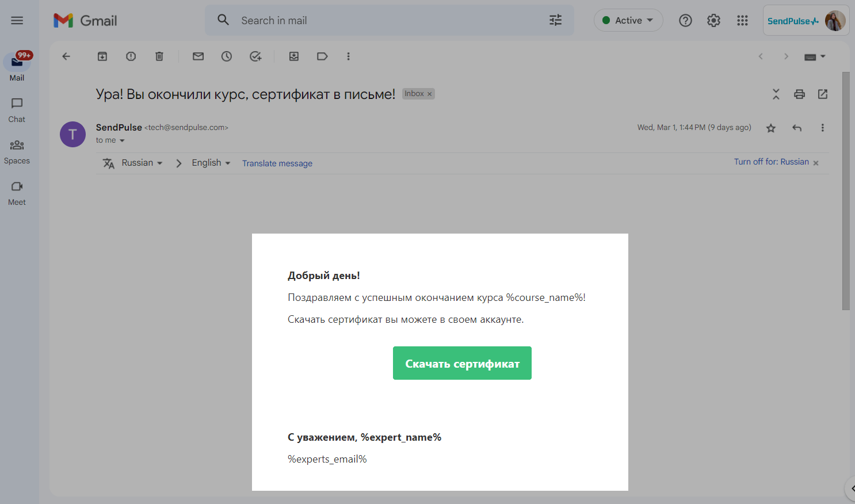
Task: Click the Translate message link
Action: (x=277, y=164)
